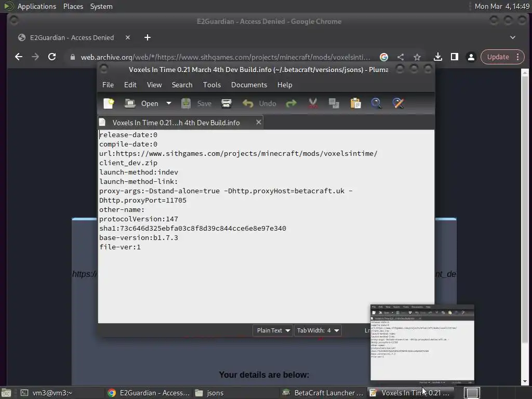Save the current Pluma document
This screenshot has height=399, width=532.
(196, 103)
